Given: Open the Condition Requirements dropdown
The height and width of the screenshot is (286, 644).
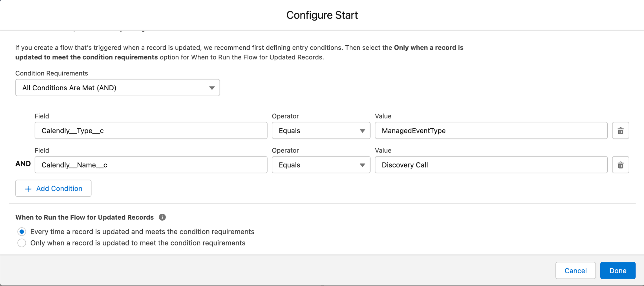Looking at the screenshot, I should (x=117, y=88).
